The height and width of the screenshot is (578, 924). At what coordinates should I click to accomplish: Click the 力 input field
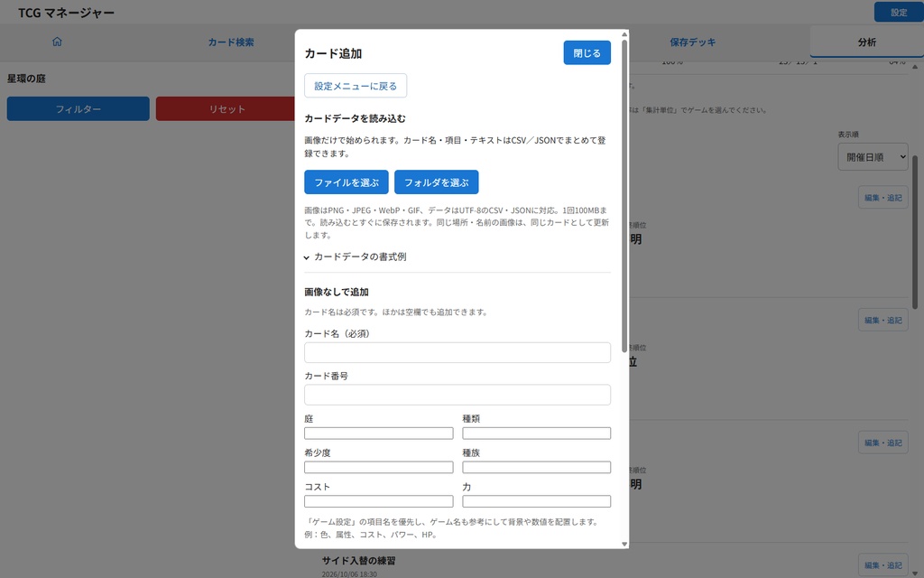pyautogui.click(x=536, y=502)
